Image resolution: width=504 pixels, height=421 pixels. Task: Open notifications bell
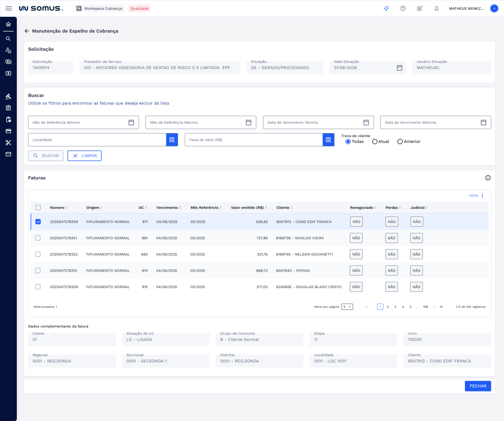(436, 8)
